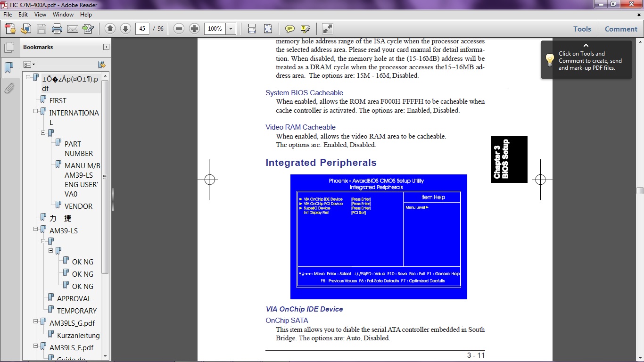The height and width of the screenshot is (362, 644).
Task: Click the convert file to PDF icon
Action: coord(26,29)
